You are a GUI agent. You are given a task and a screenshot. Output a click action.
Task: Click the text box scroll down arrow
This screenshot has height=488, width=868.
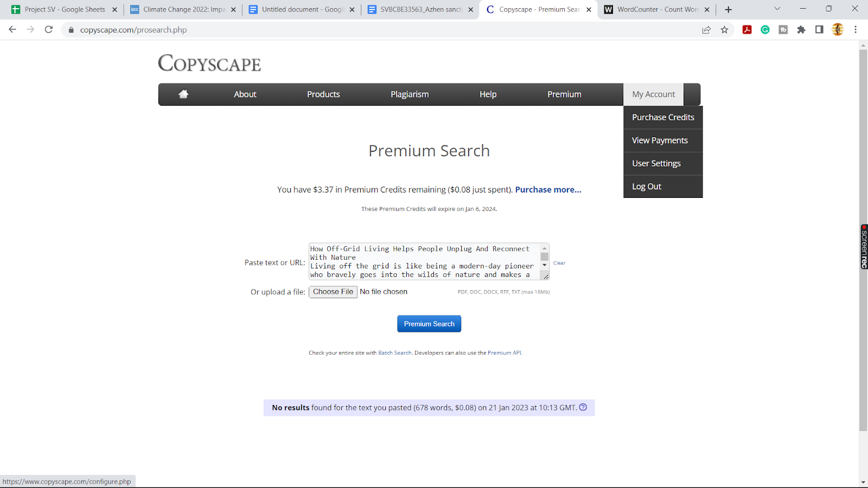click(545, 265)
